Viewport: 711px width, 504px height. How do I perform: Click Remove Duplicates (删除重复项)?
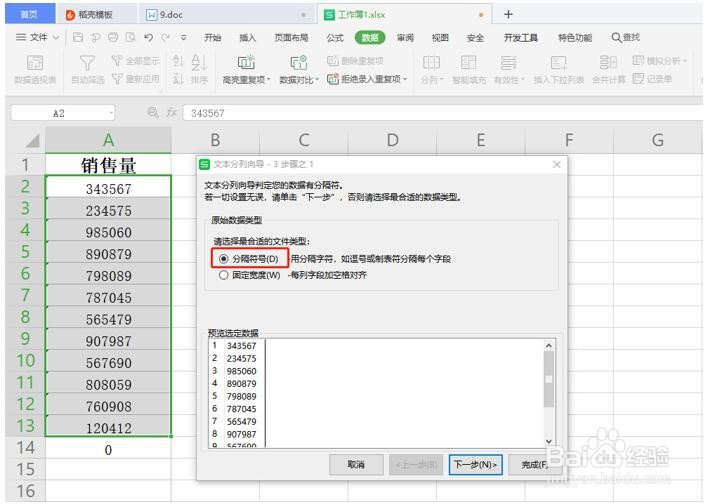(355, 61)
